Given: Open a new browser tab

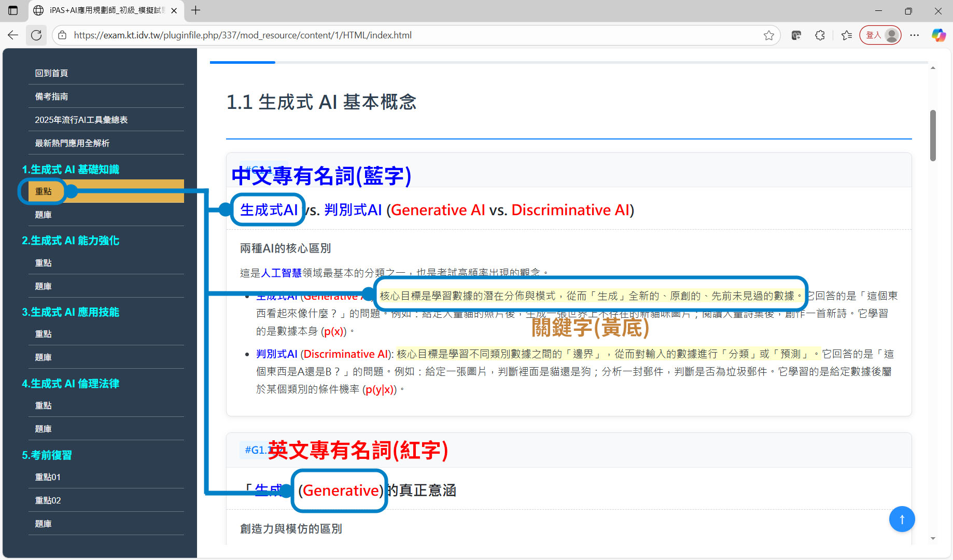Looking at the screenshot, I should click(x=195, y=10).
